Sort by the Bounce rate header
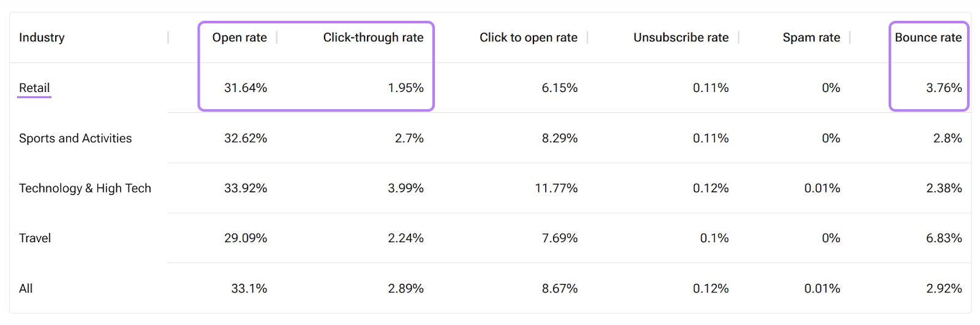Image resolution: width=980 pixels, height=325 pixels. [928, 37]
